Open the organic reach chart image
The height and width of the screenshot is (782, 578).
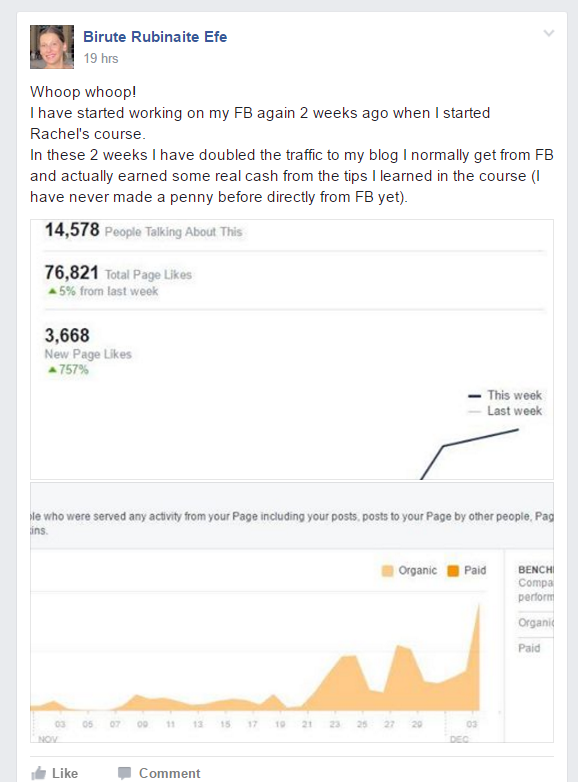[x=292, y=612]
